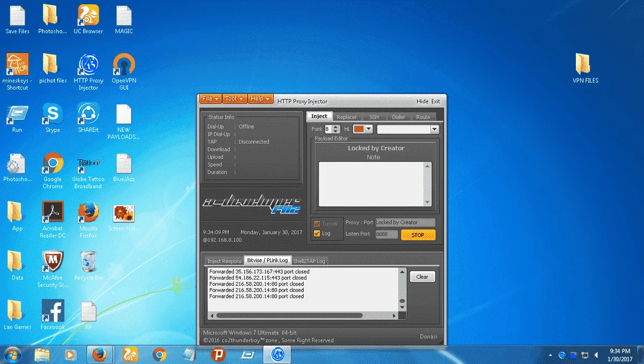Launch Acrobat Reader DC
The image size is (644, 364).
(x=53, y=220)
